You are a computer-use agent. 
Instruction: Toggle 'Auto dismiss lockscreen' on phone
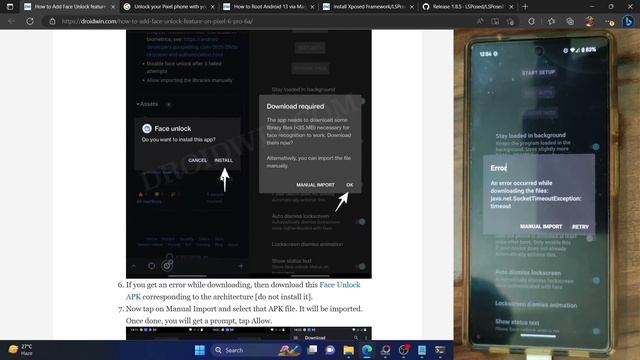click(x=596, y=280)
